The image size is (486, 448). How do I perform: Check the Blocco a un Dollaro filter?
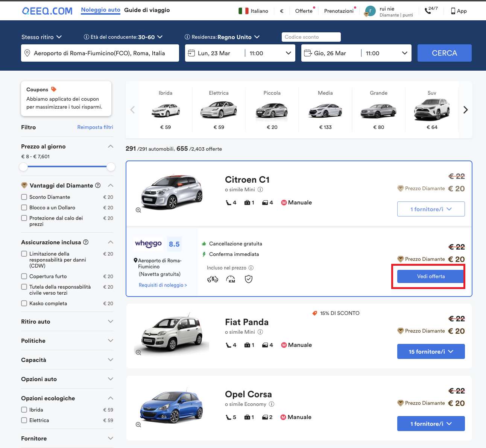[x=24, y=207]
